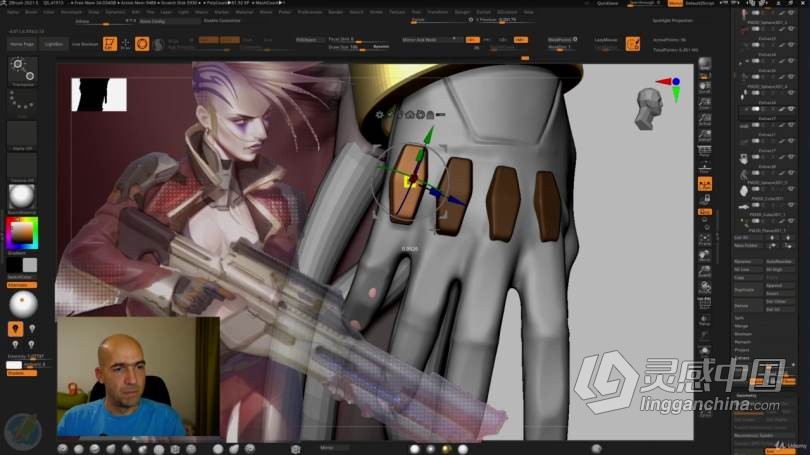Open the stroke type selector with dots

(x=22, y=102)
